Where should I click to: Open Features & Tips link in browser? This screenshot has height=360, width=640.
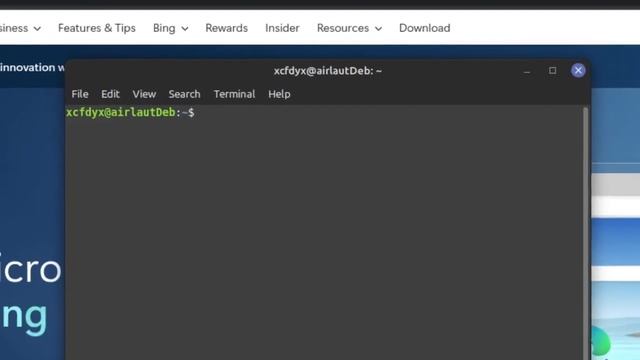(97, 28)
